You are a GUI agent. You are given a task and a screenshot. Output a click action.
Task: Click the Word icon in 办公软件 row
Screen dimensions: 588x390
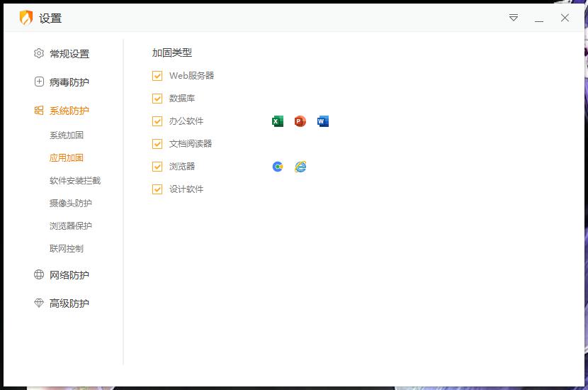pyautogui.click(x=322, y=121)
